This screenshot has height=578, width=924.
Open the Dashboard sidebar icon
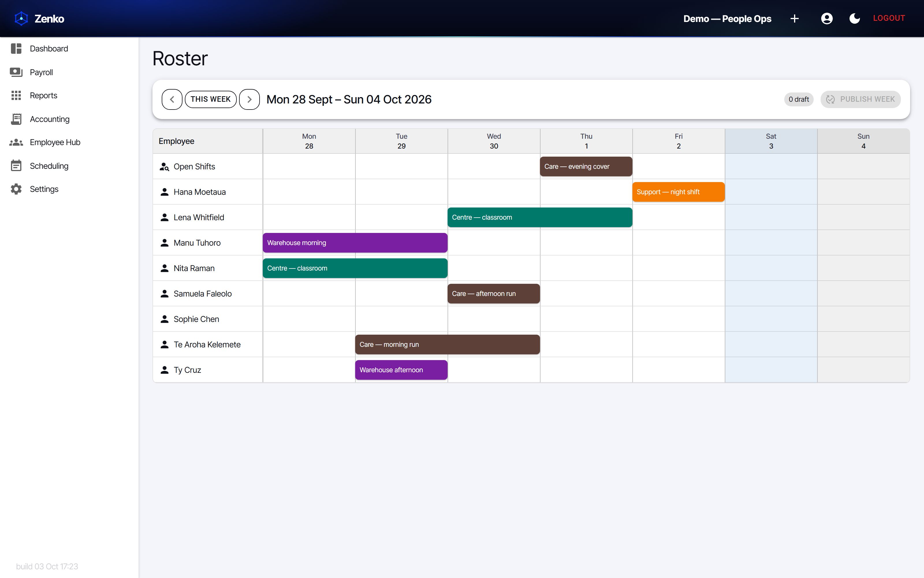coord(16,49)
